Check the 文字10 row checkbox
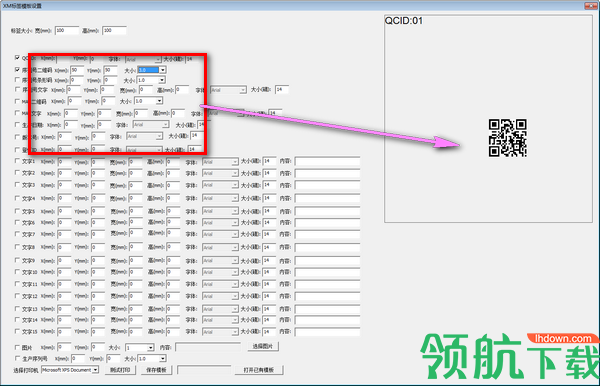Screen dimensions: 600x386 click(17, 272)
